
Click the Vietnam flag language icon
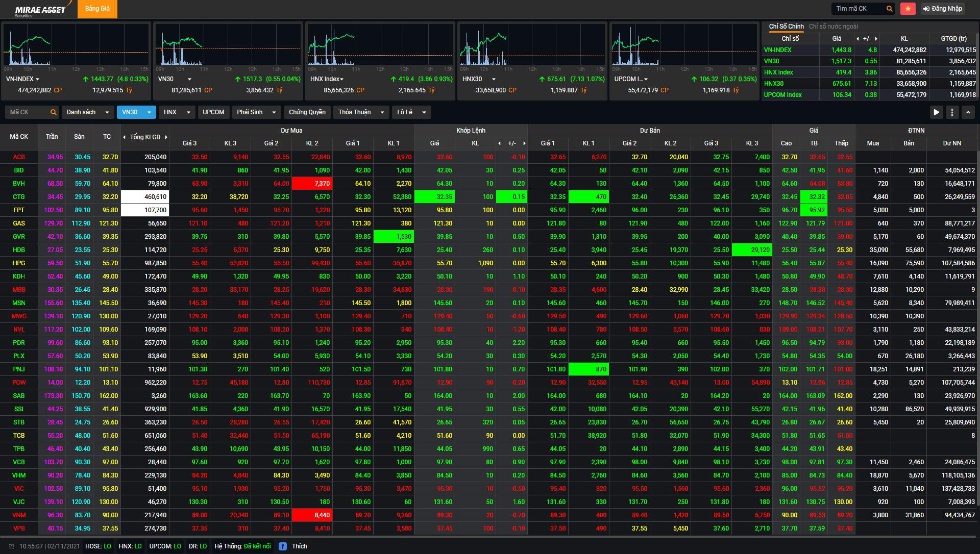tap(908, 9)
